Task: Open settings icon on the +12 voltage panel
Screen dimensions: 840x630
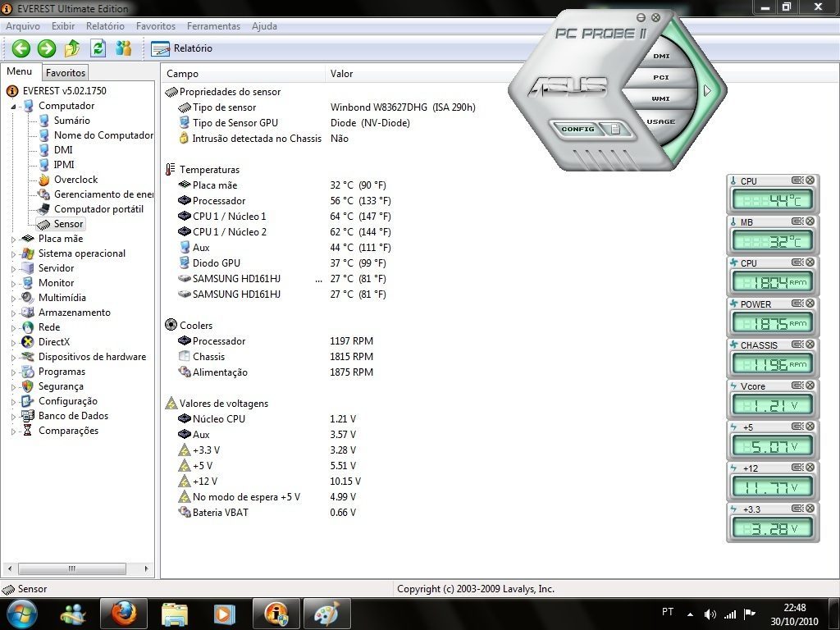Action: [797, 468]
